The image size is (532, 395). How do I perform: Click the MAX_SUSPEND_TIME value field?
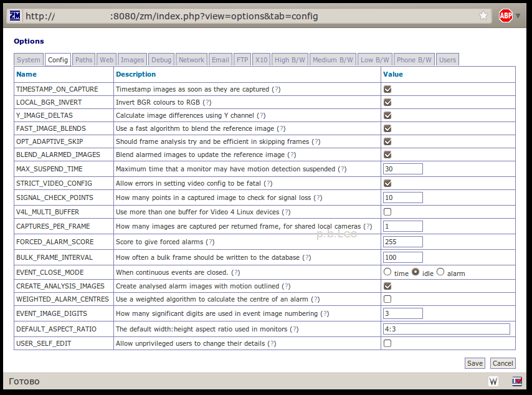coord(402,169)
